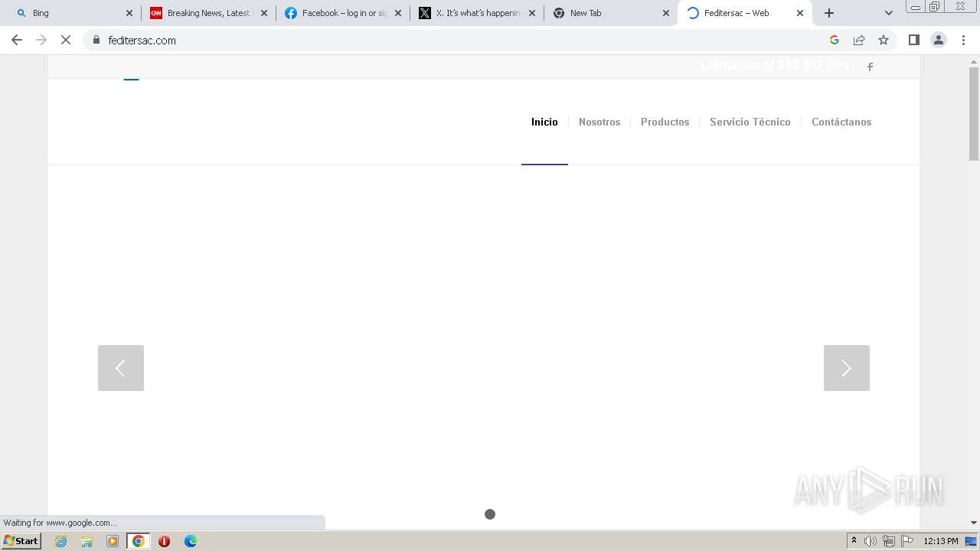Open the Contáctanos menu item
980x551 pixels.
click(x=841, y=122)
